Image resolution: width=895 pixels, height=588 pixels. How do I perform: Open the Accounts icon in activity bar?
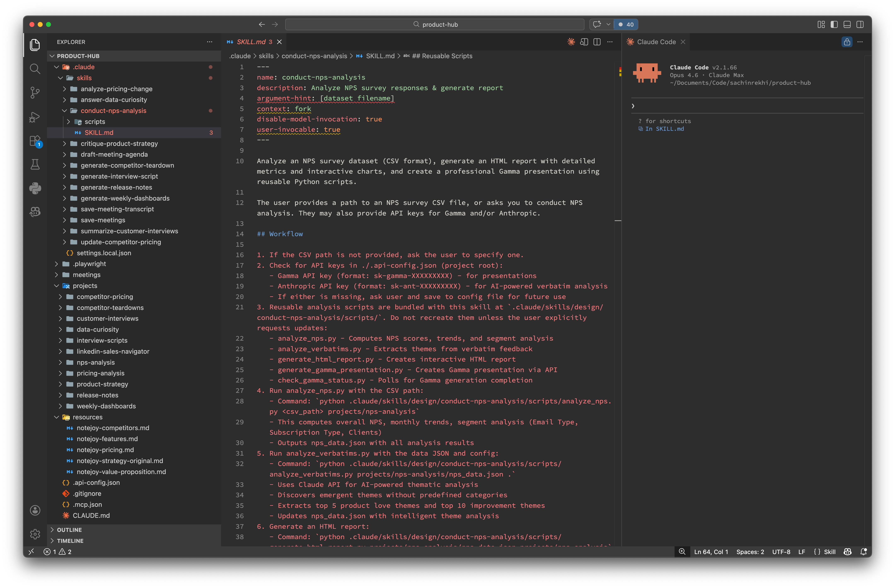(x=35, y=510)
